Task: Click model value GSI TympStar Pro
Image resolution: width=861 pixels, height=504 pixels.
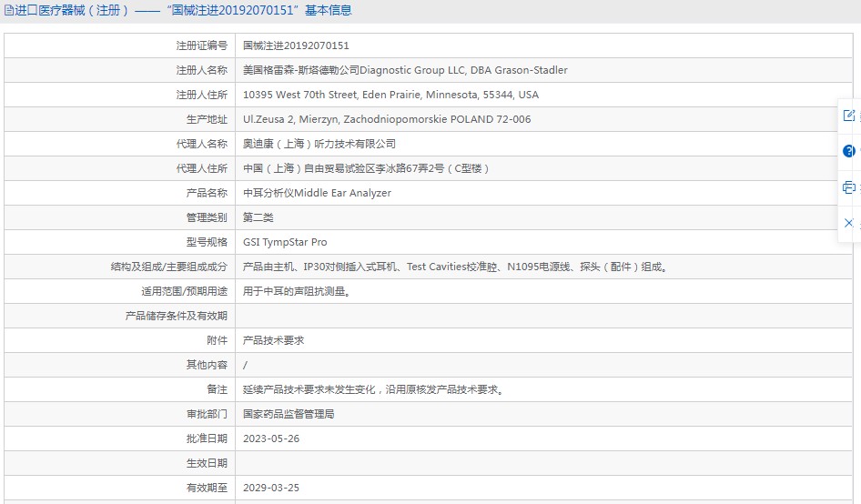Action: (285, 242)
